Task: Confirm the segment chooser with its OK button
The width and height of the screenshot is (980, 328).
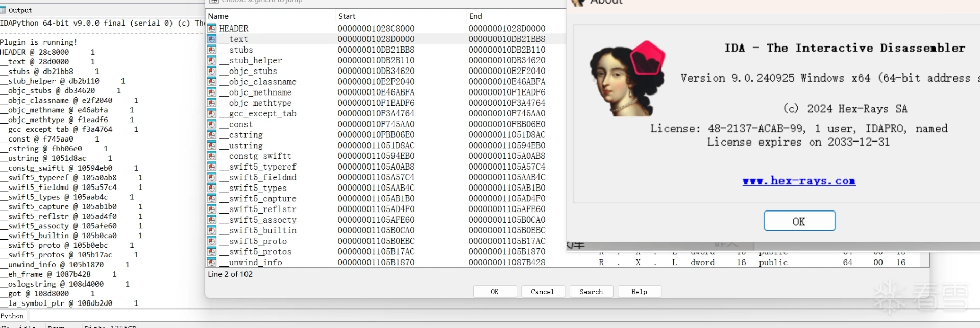Action: [495, 292]
